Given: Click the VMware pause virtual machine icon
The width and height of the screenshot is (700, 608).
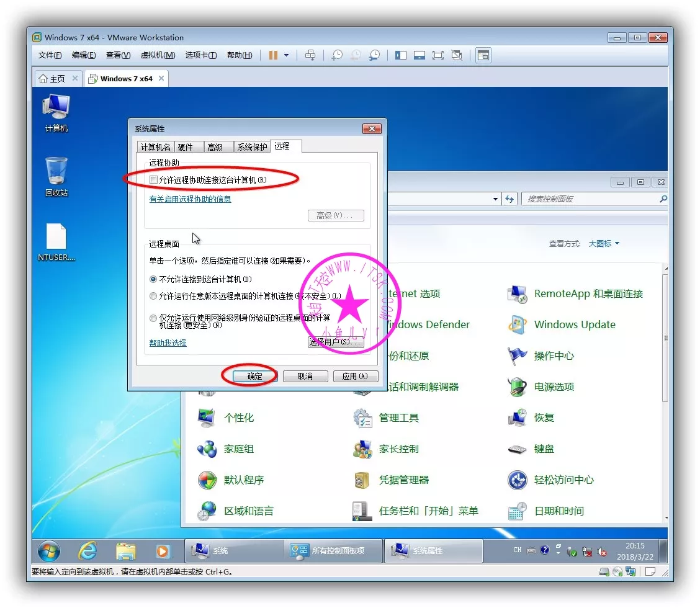Looking at the screenshot, I should pyautogui.click(x=273, y=55).
